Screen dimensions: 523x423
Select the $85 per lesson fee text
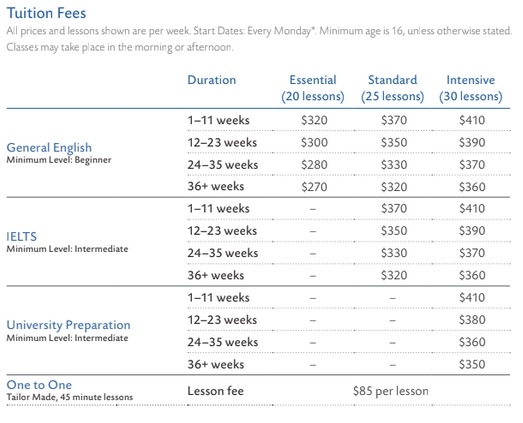pyautogui.click(x=391, y=391)
